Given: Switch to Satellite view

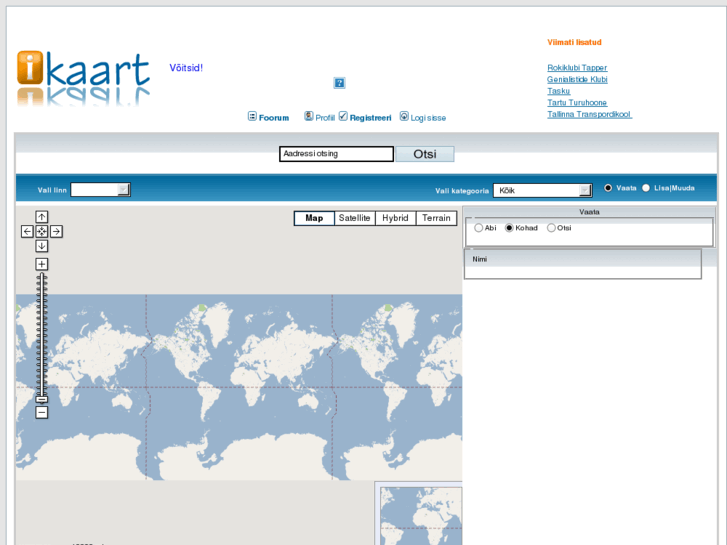Looking at the screenshot, I should pos(355,218).
